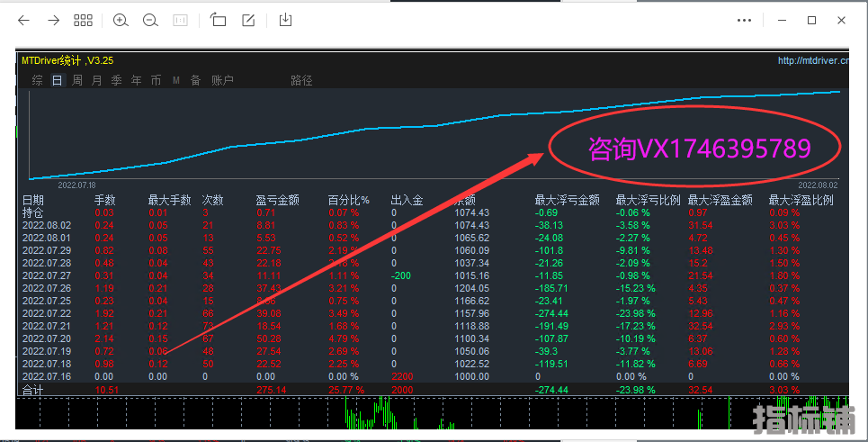The height and width of the screenshot is (442, 868).
Task: Click the 2022.07.26 date row
Action: coord(46,287)
